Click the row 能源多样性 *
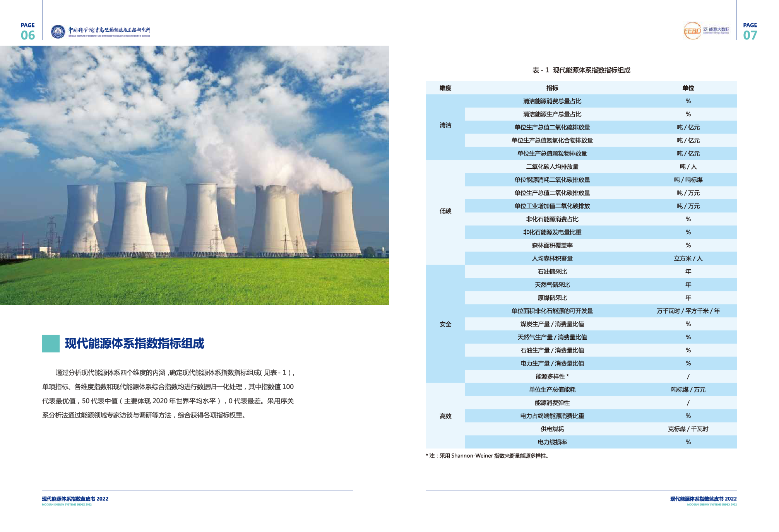 601,376
